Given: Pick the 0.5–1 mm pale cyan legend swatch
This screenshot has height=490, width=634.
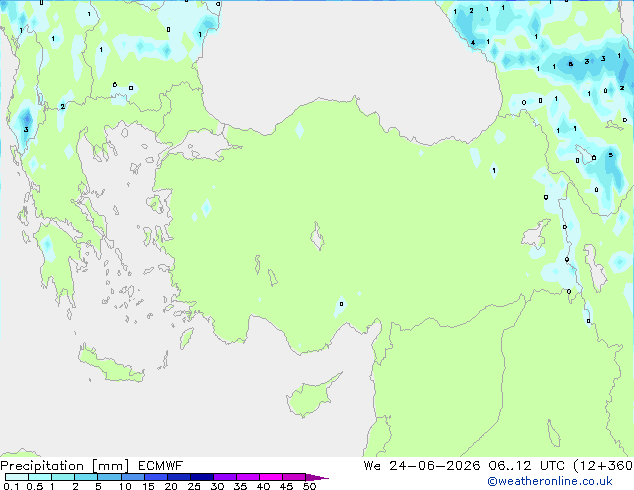Looking at the screenshot, I should (x=40, y=477).
